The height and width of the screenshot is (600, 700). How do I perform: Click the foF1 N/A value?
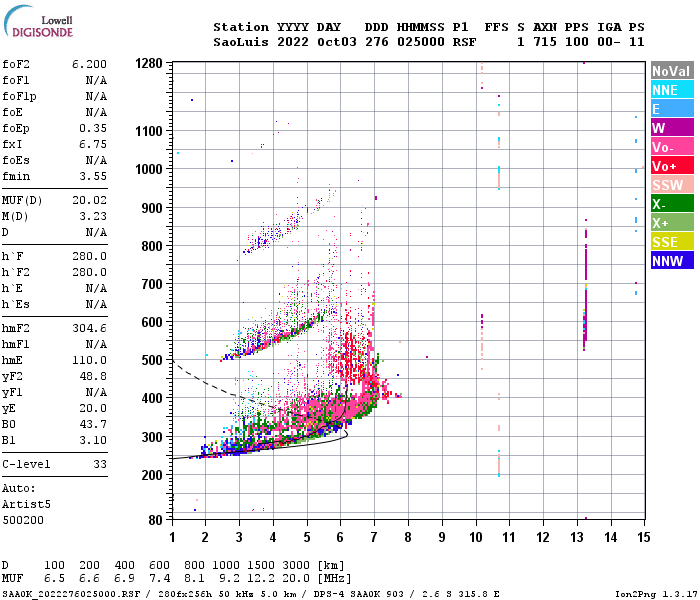(96, 80)
